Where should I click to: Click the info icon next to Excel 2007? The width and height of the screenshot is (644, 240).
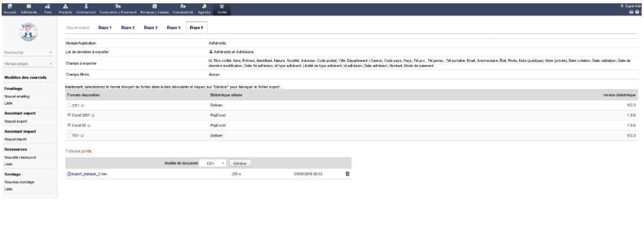pyautogui.click(x=92, y=115)
